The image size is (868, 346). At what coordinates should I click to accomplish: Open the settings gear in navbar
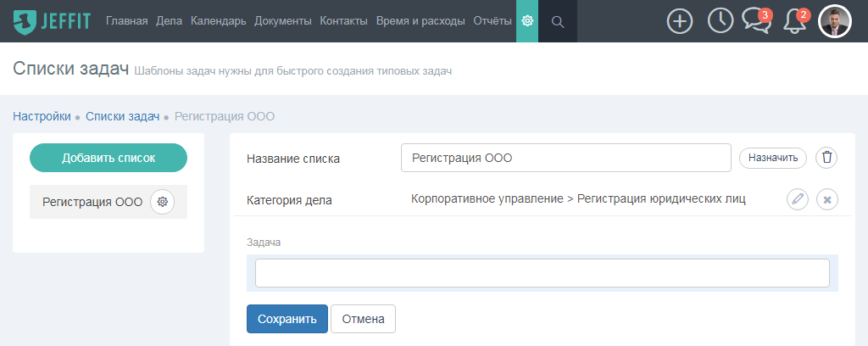527,21
